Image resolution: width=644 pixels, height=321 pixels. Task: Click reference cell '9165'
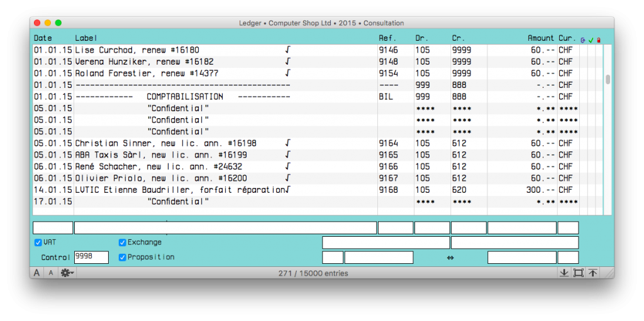(x=388, y=155)
